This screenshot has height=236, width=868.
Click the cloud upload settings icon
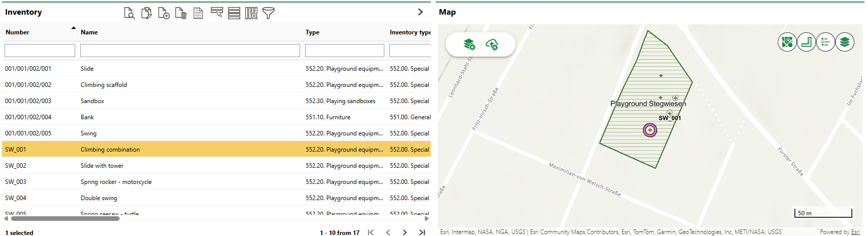pyautogui.click(x=492, y=44)
